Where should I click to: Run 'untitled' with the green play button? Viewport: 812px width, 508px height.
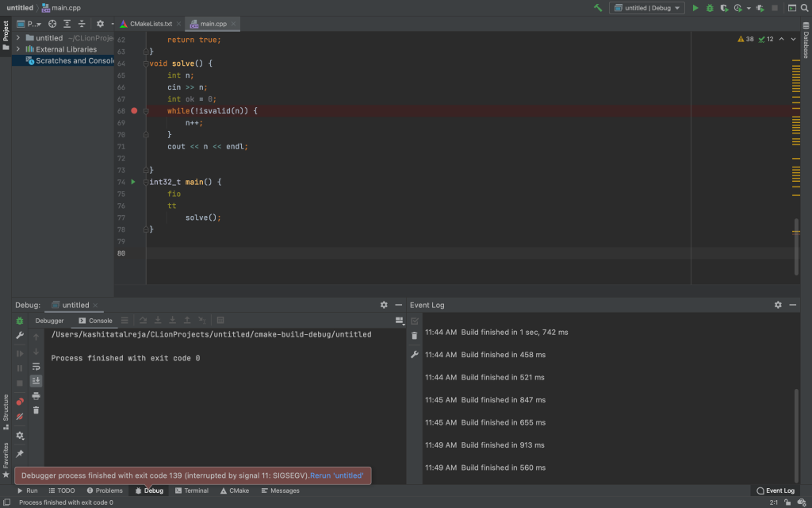tap(695, 8)
